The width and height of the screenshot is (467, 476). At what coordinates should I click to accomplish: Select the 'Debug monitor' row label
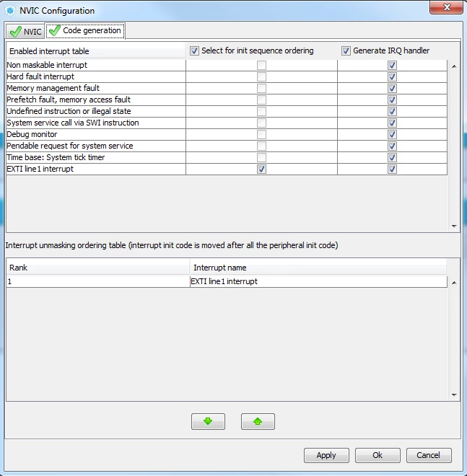(32, 134)
